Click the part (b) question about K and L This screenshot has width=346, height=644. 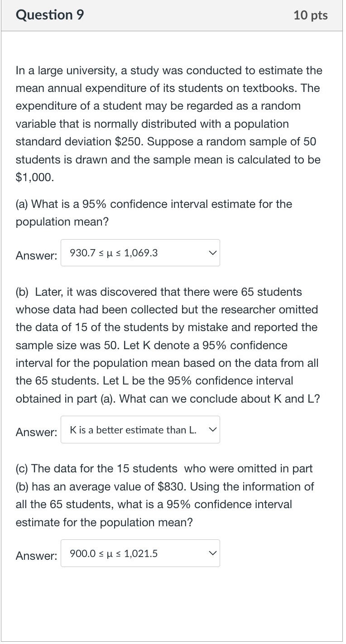point(168,345)
